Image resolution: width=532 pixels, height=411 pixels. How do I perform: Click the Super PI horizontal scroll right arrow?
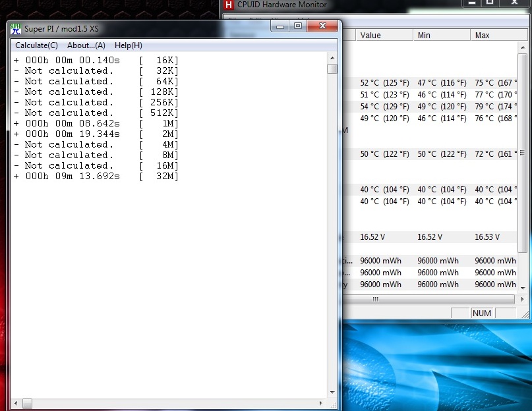point(321,404)
